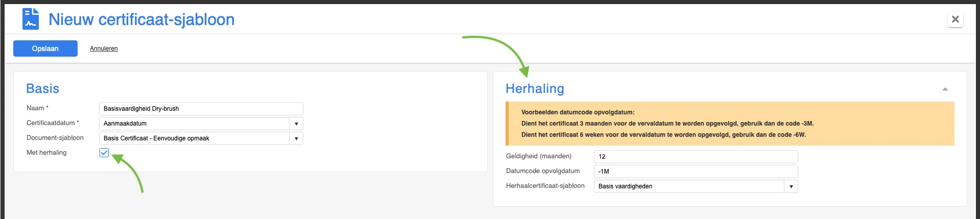This screenshot has width=980, height=219.
Task: Click the Aanmaakdatum value field
Action: tap(195, 124)
